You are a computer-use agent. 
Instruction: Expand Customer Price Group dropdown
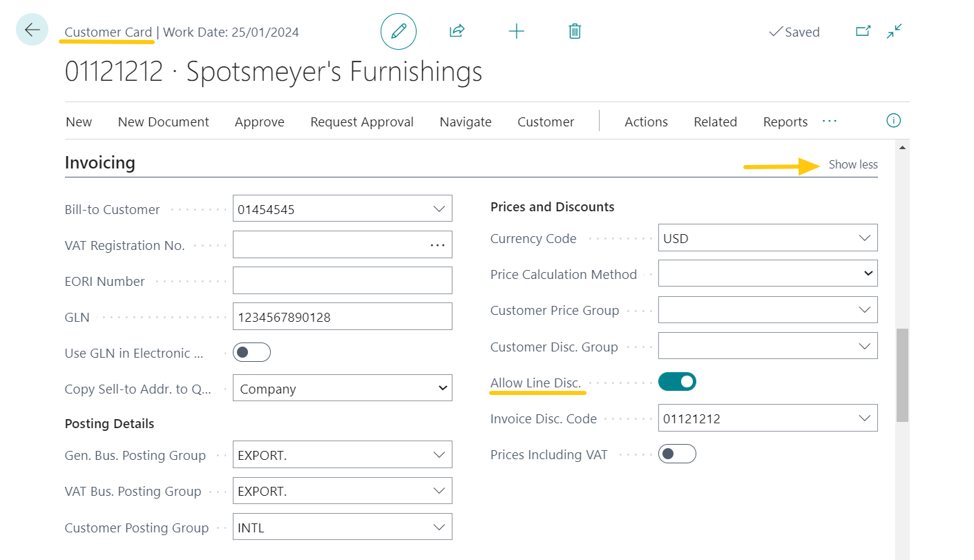864,309
